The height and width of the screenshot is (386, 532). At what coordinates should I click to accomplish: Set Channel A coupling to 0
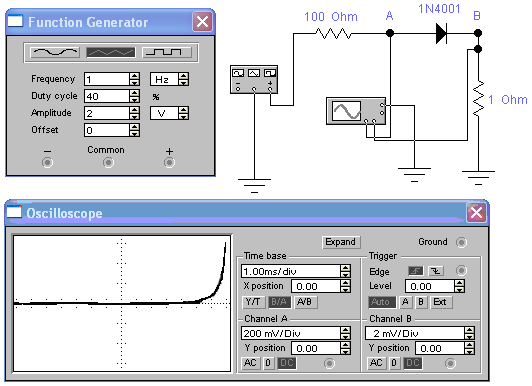(268, 363)
